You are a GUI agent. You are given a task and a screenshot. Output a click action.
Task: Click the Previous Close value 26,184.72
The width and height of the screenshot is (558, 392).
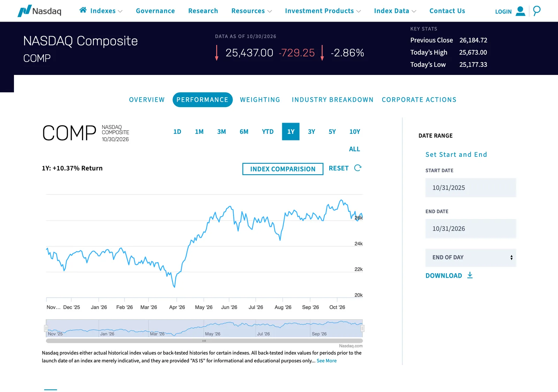[x=473, y=40]
